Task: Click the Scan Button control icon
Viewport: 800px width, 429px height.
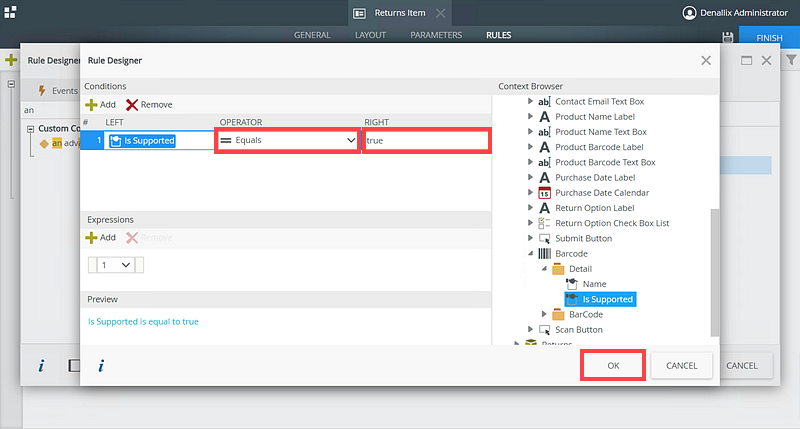Action: (x=544, y=330)
